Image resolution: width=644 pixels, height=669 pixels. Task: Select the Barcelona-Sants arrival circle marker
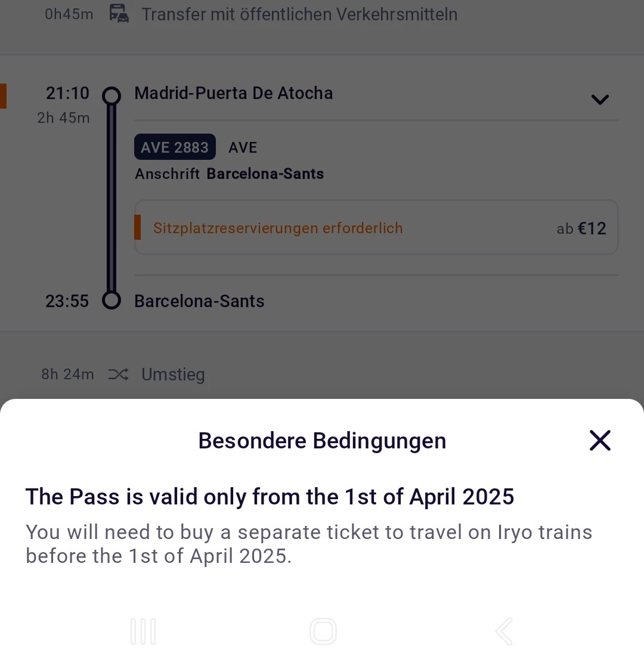tap(112, 301)
